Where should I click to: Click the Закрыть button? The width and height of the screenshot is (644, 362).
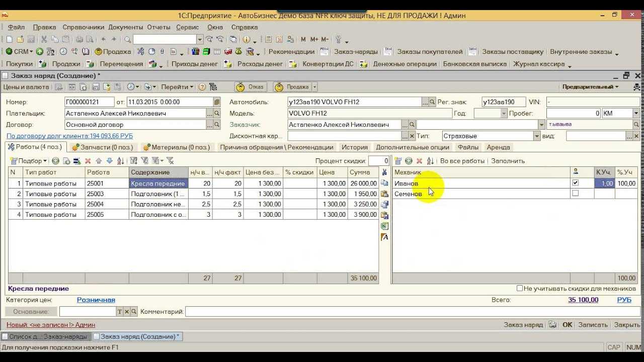(627, 325)
